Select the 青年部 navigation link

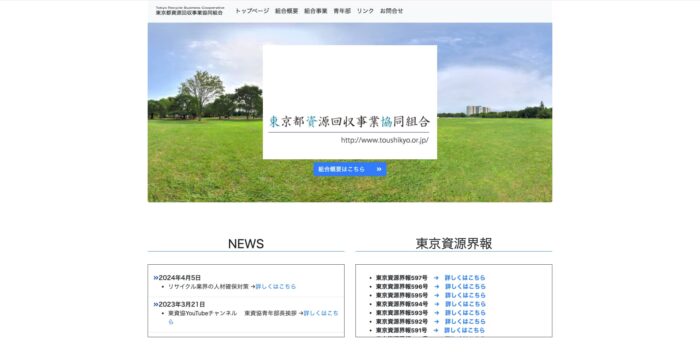point(342,11)
